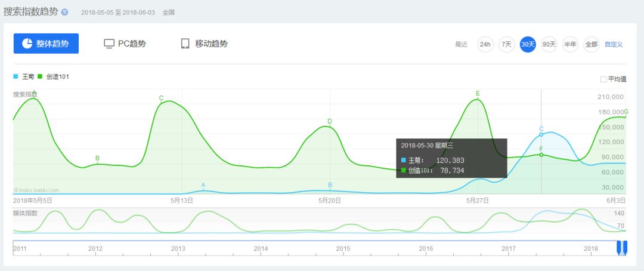This screenshot has width=644, height=271.
Task: Open the 自定义 custom date link
Action: (x=614, y=44)
